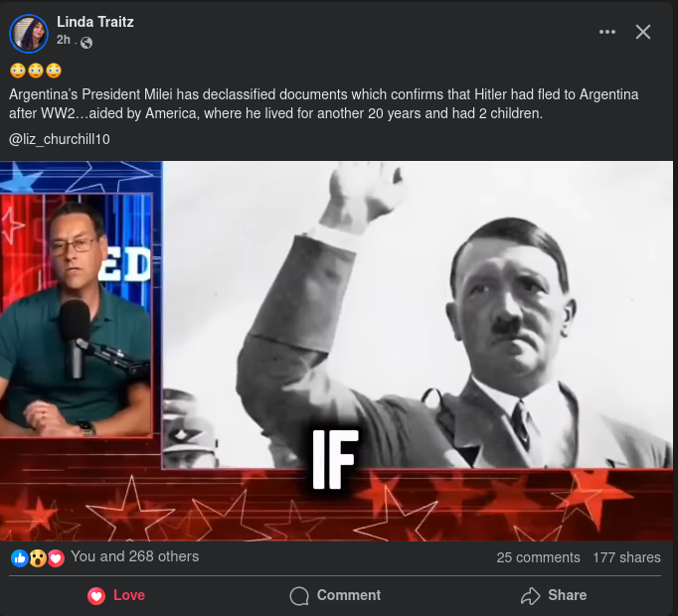678x616 pixels.
Task: Click the wow face reaction icon
Action: (37, 558)
